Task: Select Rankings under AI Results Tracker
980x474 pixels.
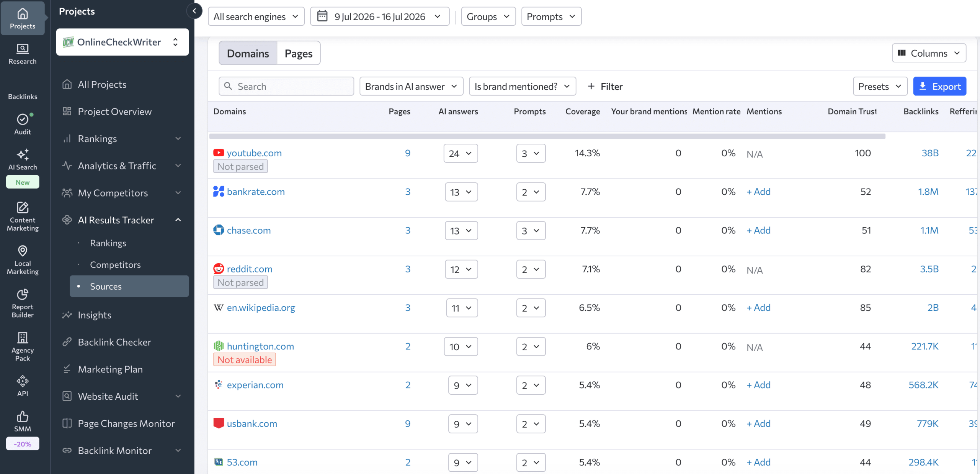Action: 108,243
